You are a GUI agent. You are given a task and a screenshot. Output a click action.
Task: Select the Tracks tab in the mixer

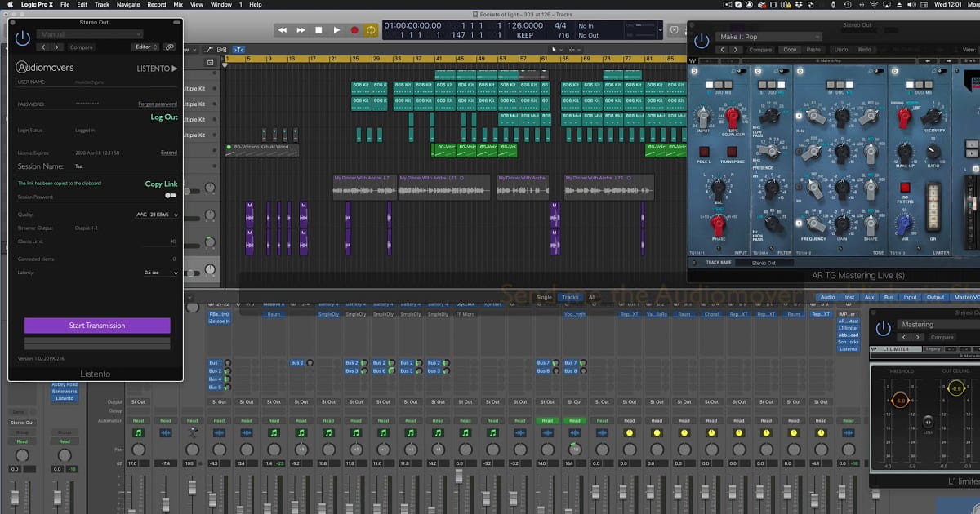point(569,297)
